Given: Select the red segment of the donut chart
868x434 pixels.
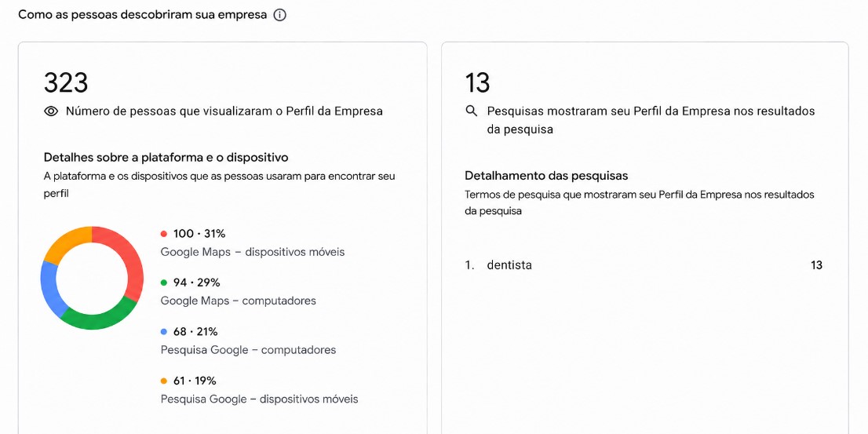Looking at the screenshot, I should point(133,257).
